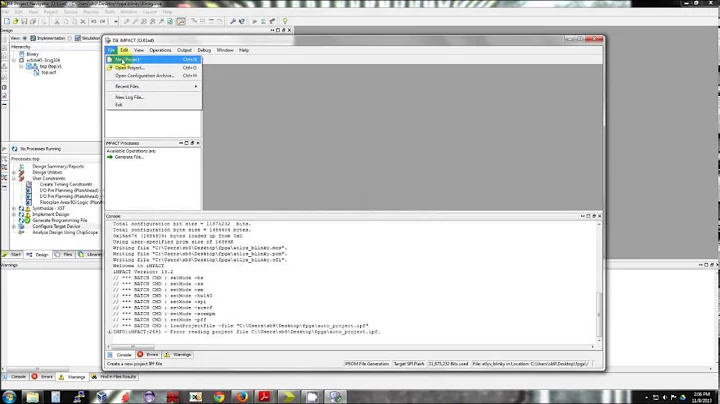Click Open folder icon in ISE toolbar

(16, 21)
